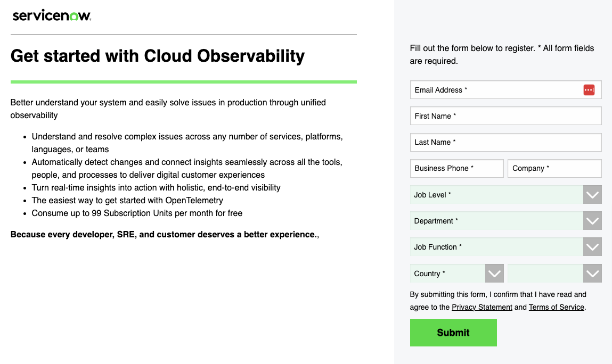The height and width of the screenshot is (364, 612).
Task: Click the ServiceNow logo
Action: tap(51, 15)
